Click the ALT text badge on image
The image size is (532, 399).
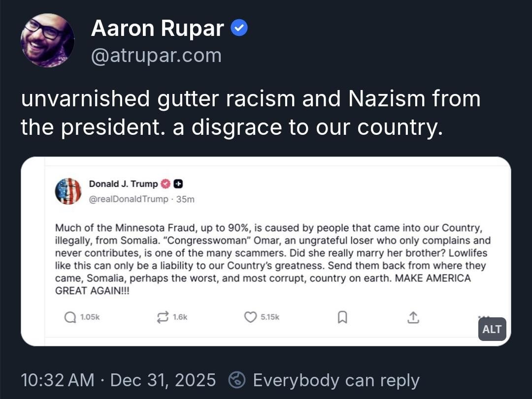point(492,330)
